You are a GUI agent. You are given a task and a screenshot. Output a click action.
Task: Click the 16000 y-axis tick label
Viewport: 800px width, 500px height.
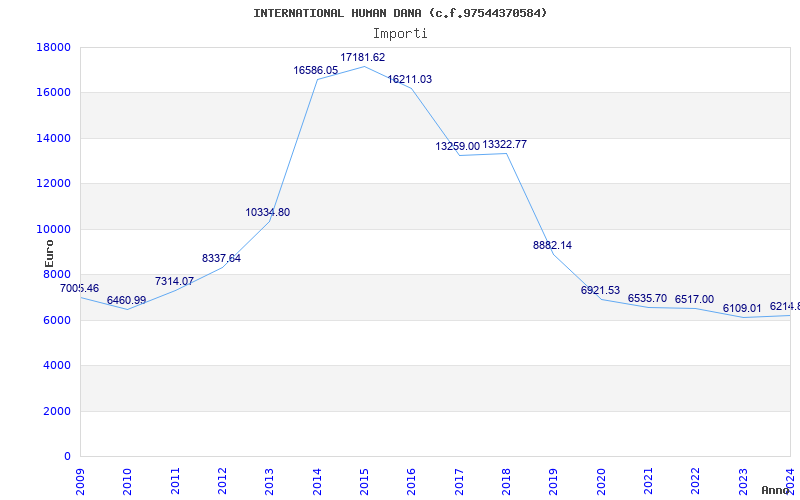click(x=54, y=93)
